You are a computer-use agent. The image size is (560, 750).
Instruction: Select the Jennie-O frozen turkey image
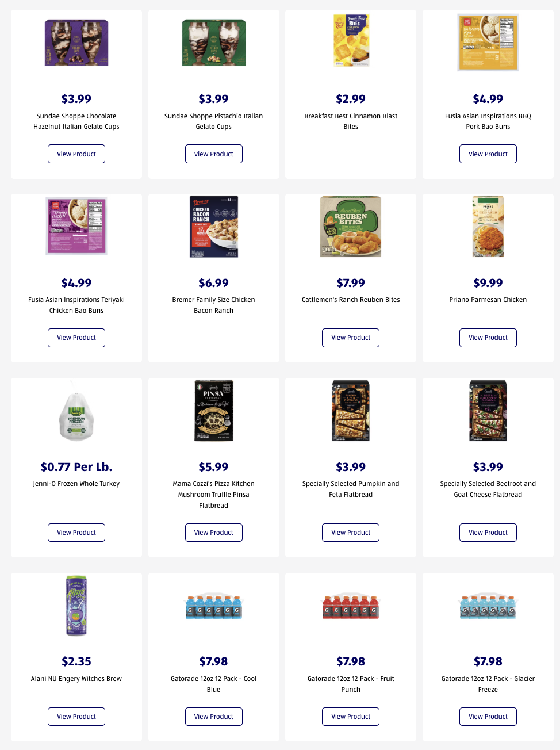76,411
